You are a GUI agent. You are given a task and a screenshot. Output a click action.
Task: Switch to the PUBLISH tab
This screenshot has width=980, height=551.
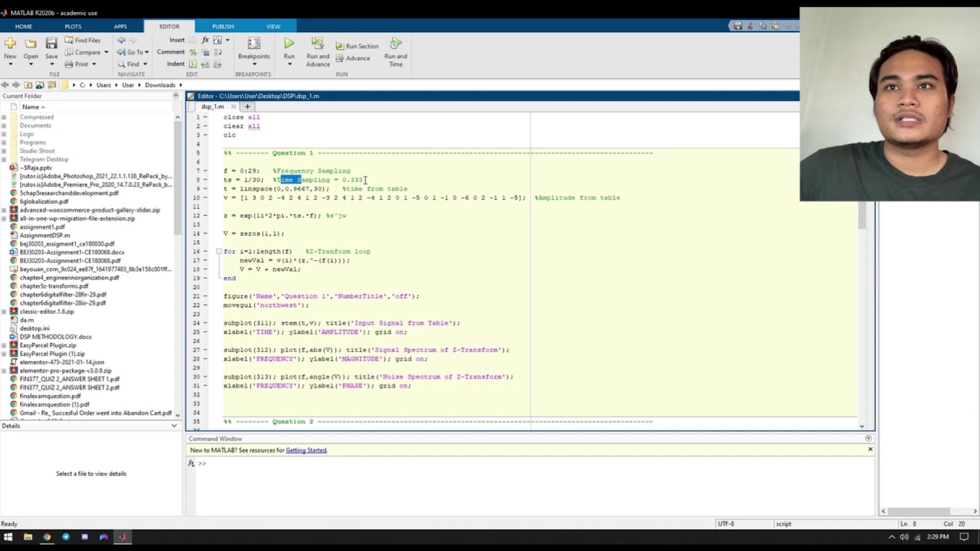223,27
